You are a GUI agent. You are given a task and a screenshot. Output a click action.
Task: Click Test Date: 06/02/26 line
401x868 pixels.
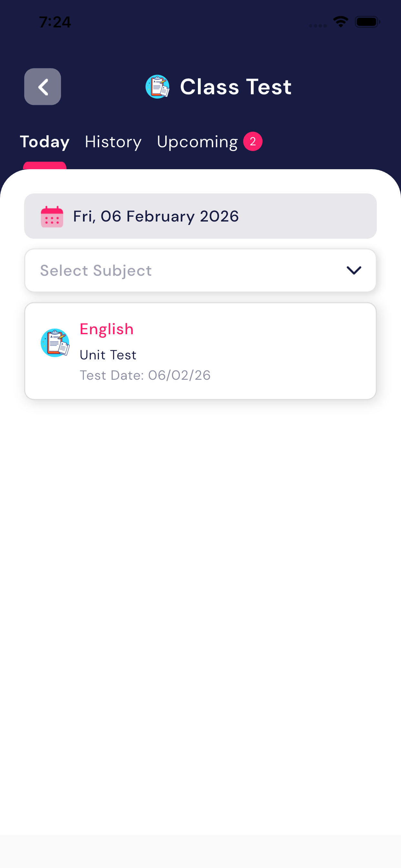(145, 375)
